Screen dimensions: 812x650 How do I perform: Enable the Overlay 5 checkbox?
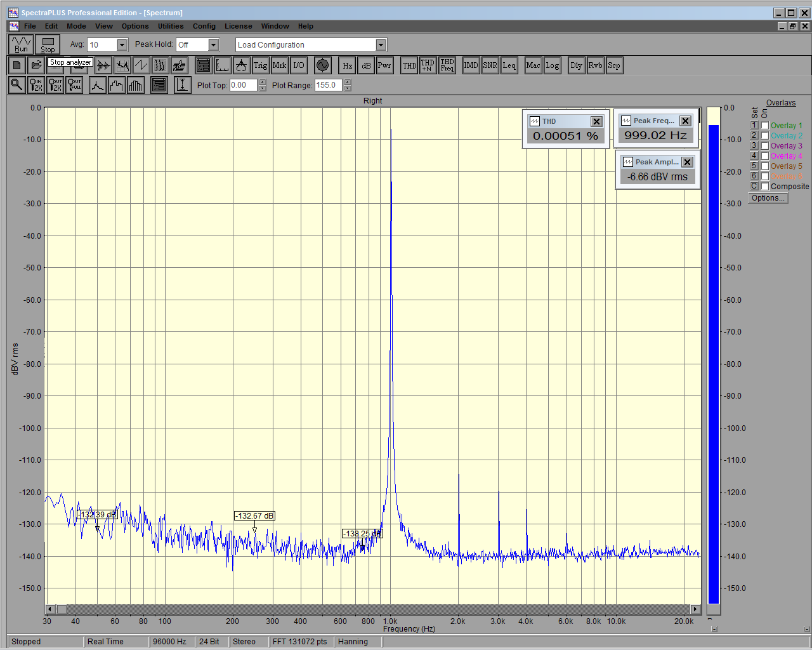point(765,166)
